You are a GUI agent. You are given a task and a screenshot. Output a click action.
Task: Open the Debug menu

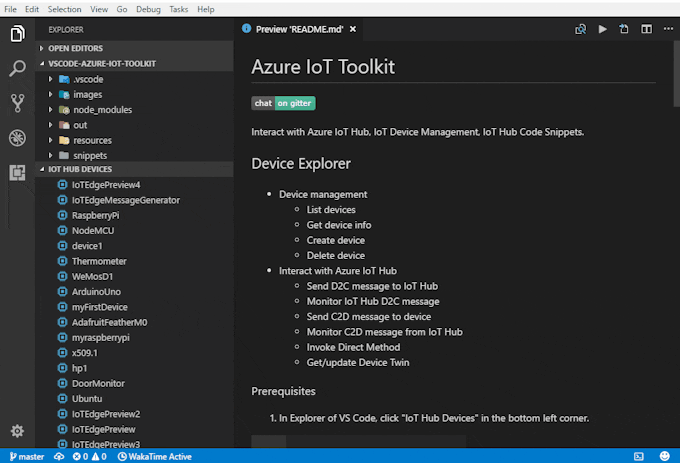click(148, 9)
